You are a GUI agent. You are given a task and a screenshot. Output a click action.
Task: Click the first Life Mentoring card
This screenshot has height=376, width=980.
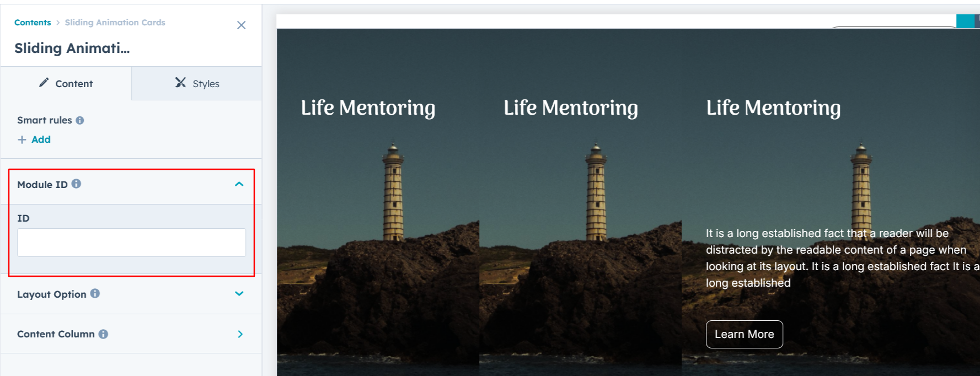pos(378,202)
